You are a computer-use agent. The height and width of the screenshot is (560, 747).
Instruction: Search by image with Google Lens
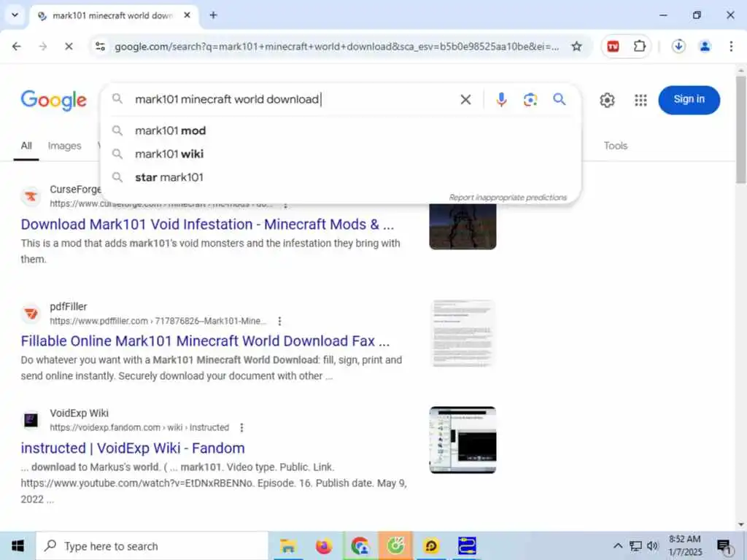tap(530, 99)
